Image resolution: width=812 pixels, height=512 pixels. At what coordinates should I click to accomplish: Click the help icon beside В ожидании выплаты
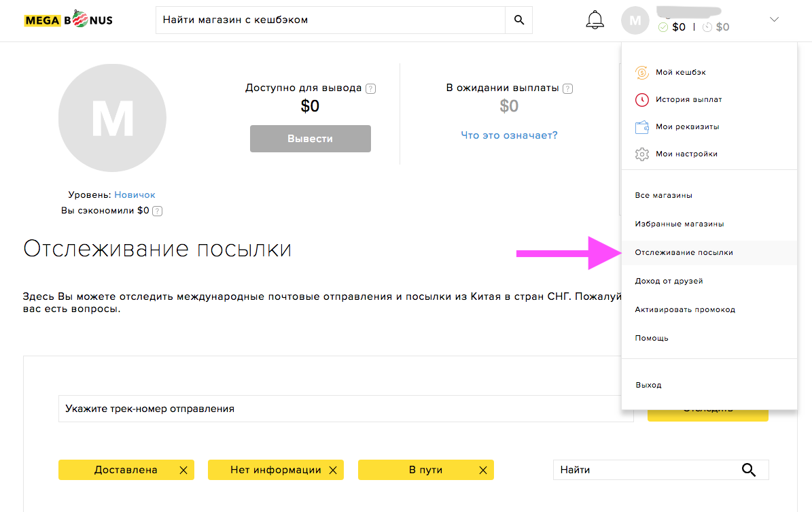coord(567,88)
